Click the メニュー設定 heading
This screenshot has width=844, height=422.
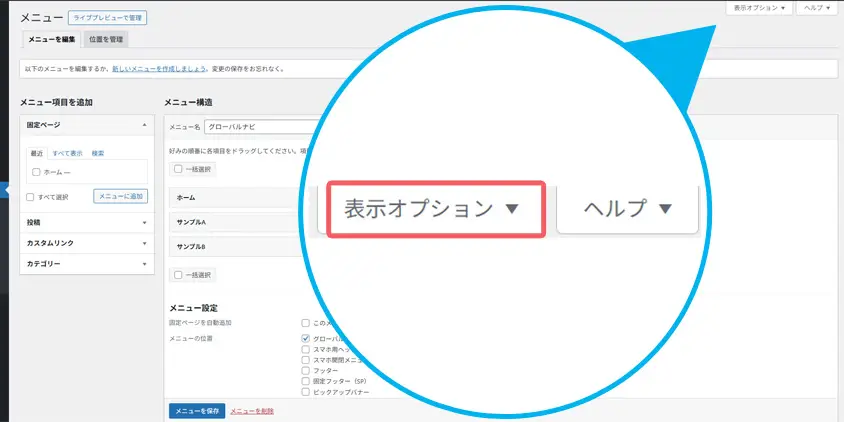tap(193, 308)
